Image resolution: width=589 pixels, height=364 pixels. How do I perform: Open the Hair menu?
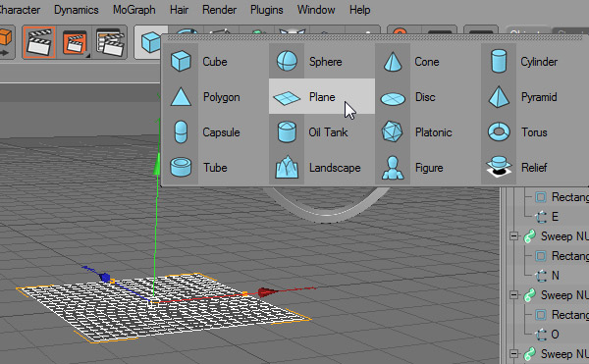click(179, 10)
